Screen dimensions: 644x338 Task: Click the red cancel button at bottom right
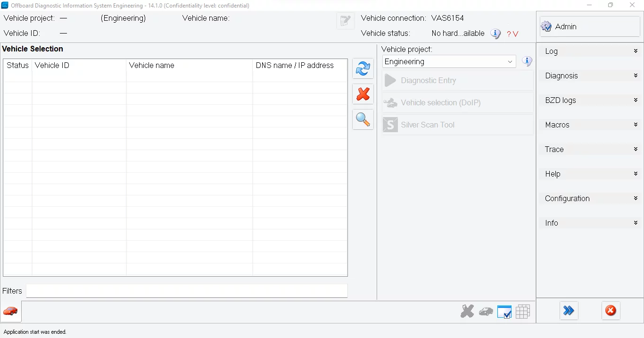(611, 311)
